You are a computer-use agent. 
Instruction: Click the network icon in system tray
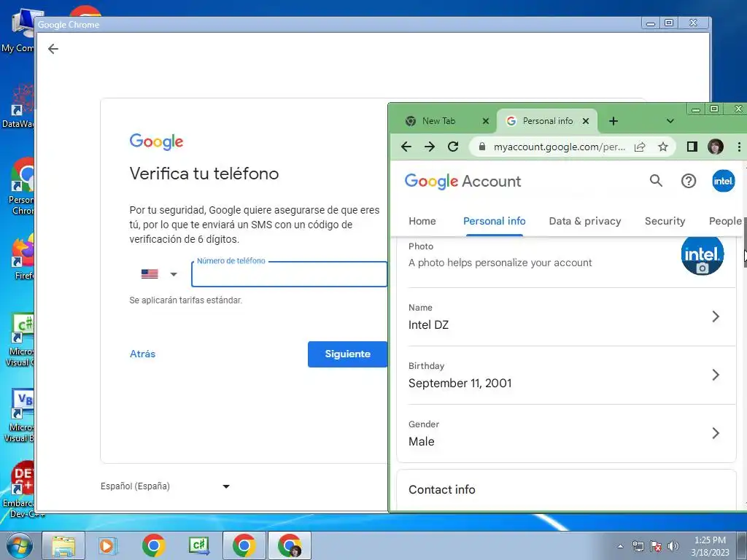point(638,546)
